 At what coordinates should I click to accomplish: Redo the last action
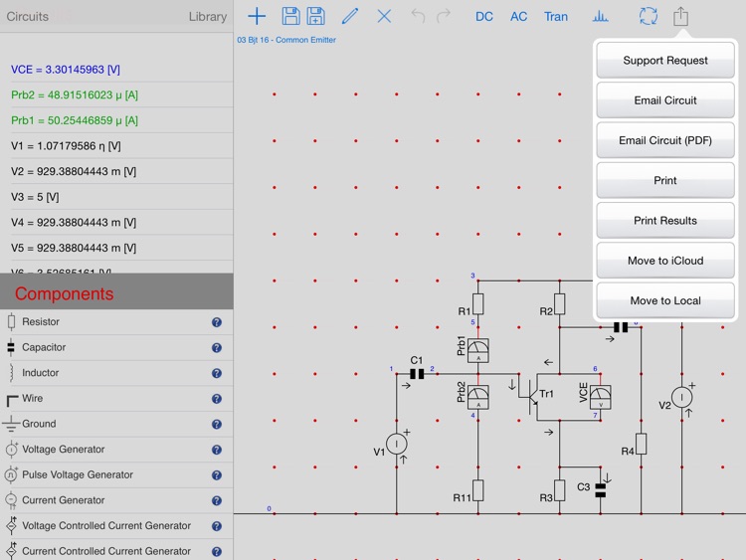point(444,16)
